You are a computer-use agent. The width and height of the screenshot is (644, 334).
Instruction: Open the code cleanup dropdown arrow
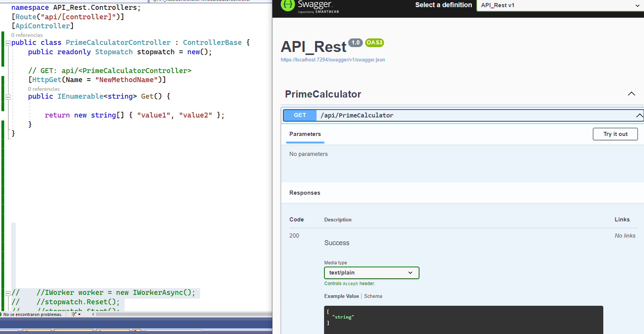coord(80,314)
